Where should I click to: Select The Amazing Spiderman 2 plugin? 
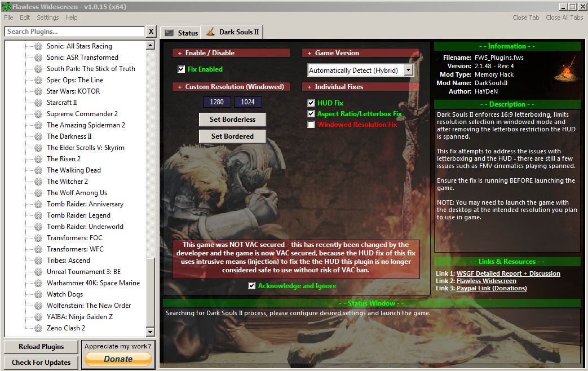(86, 125)
